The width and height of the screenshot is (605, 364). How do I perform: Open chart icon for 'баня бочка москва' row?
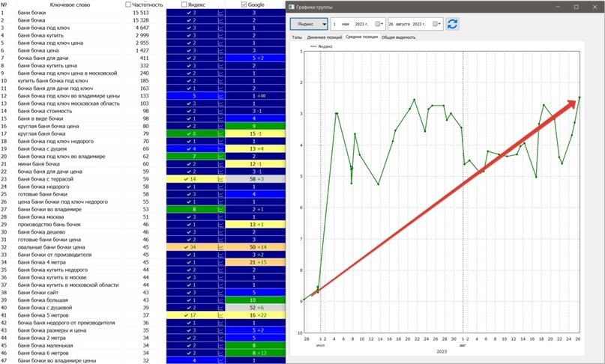[221, 217]
